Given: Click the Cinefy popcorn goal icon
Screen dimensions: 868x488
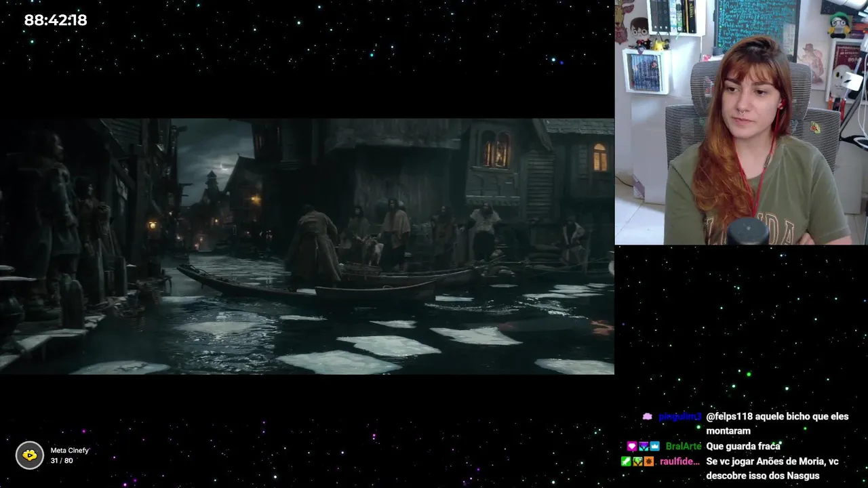Looking at the screenshot, I should click(x=30, y=455).
